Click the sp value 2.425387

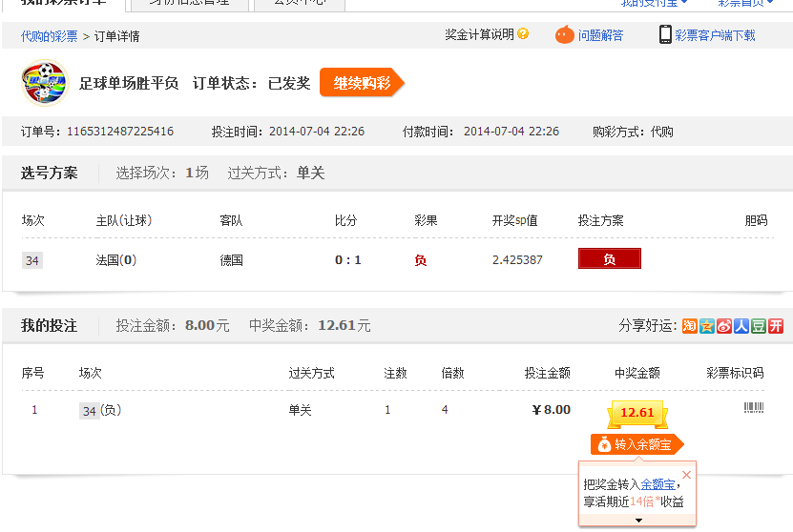click(x=517, y=260)
